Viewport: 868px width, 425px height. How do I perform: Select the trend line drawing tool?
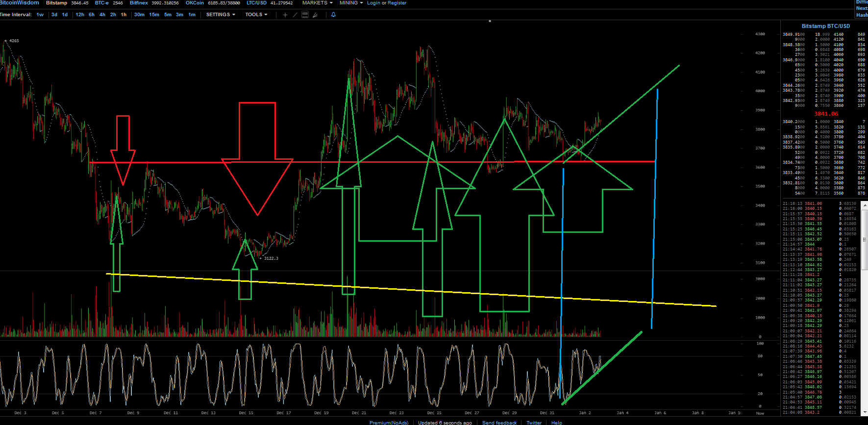(x=295, y=15)
